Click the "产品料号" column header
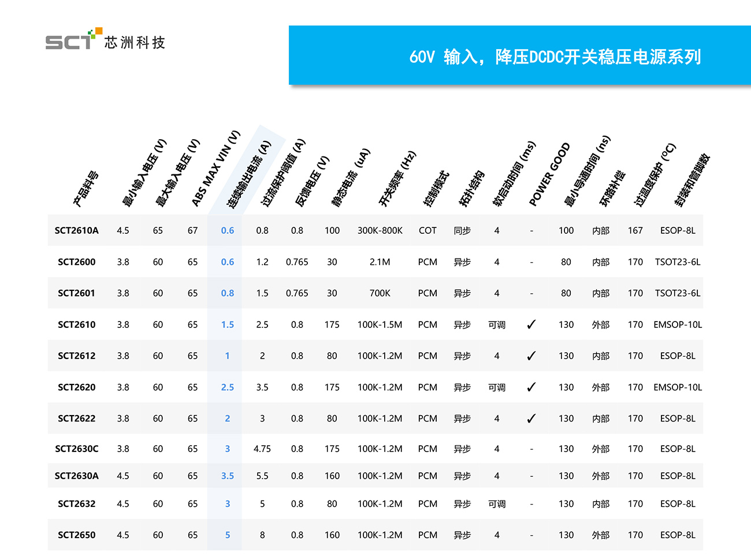 coord(85,189)
